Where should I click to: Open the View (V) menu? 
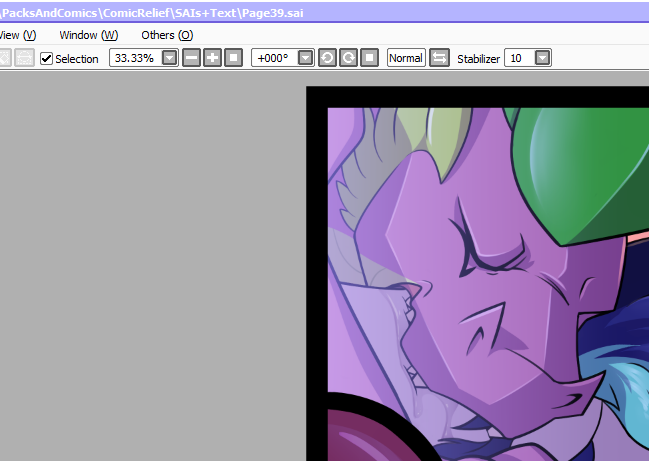pos(18,35)
